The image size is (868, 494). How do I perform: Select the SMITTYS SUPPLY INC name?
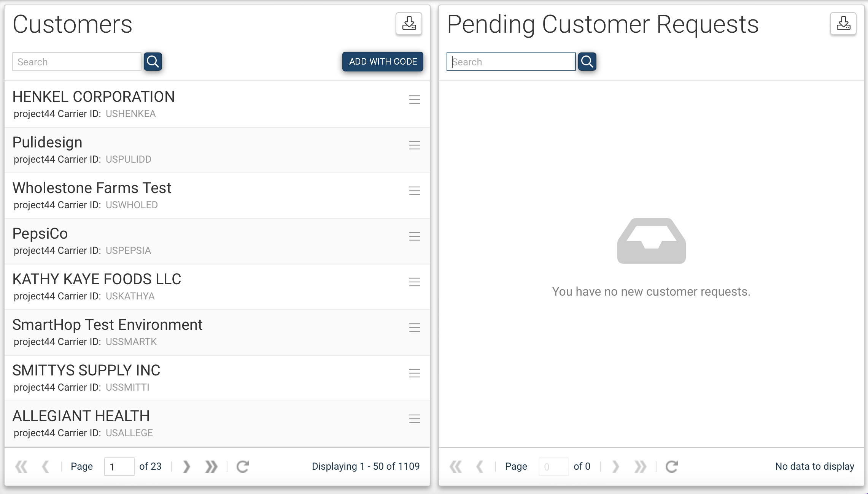click(86, 370)
